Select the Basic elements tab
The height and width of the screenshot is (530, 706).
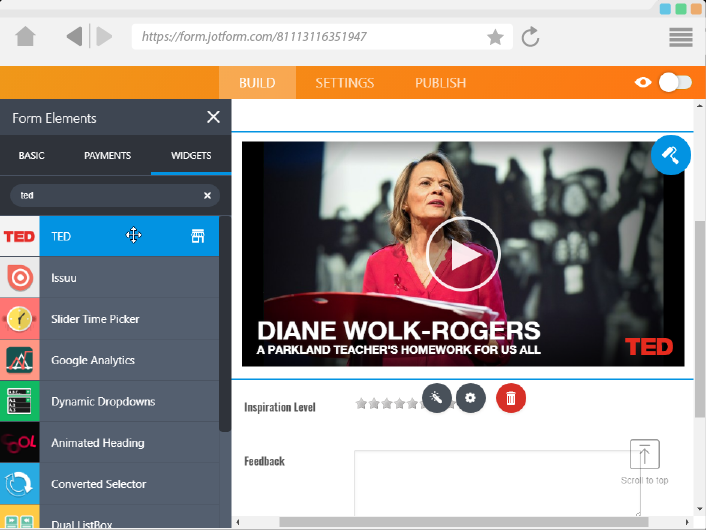tap(31, 156)
